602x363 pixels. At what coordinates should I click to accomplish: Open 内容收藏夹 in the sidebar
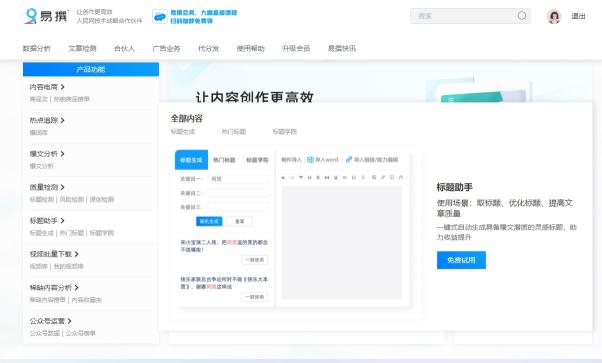(87, 300)
